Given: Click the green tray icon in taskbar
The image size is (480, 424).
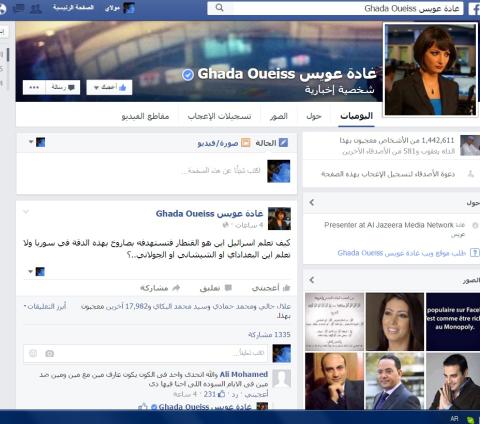Looking at the screenshot, I should pyautogui.click(x=471, y=420).
